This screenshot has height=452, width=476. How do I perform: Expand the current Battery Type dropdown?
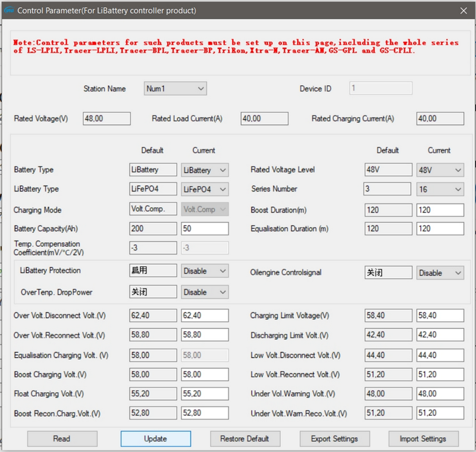click(x=205, y=170)
